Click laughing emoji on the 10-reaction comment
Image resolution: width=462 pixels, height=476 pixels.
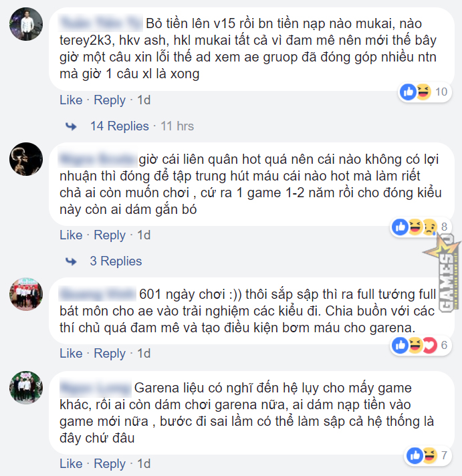pos(423,92)
